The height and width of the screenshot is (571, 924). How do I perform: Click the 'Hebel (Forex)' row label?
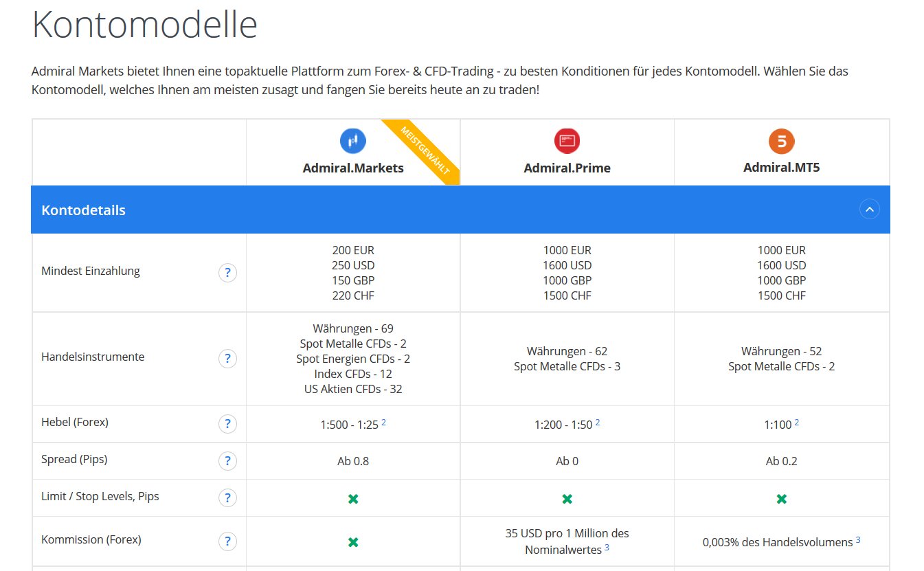point(75,422)
